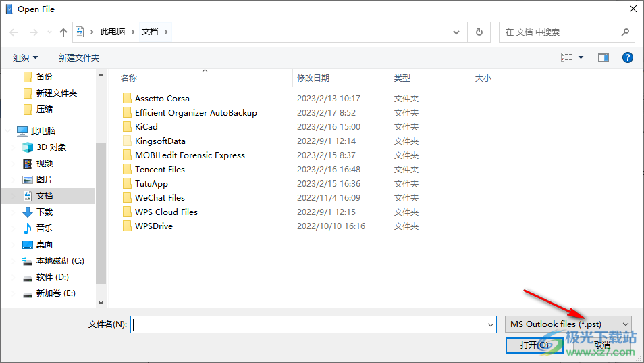Select the TutuApp folder icon
The width and height of the screenshot is (644, 363).
coord(127,184)
